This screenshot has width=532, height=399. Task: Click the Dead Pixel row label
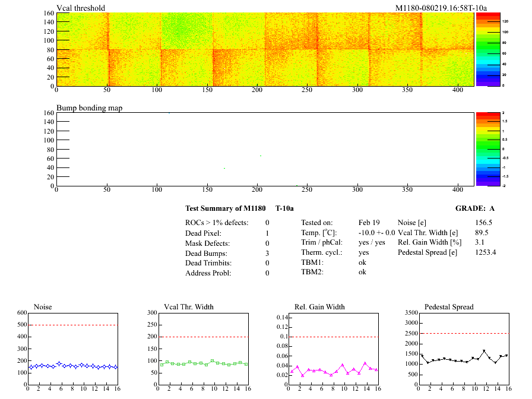(202, 233)
